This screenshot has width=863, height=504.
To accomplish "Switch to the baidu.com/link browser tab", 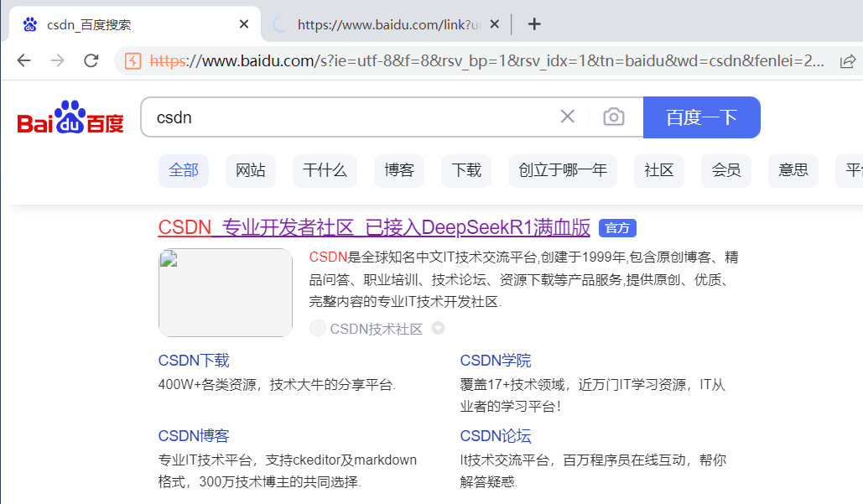I will tap(385, 24).
